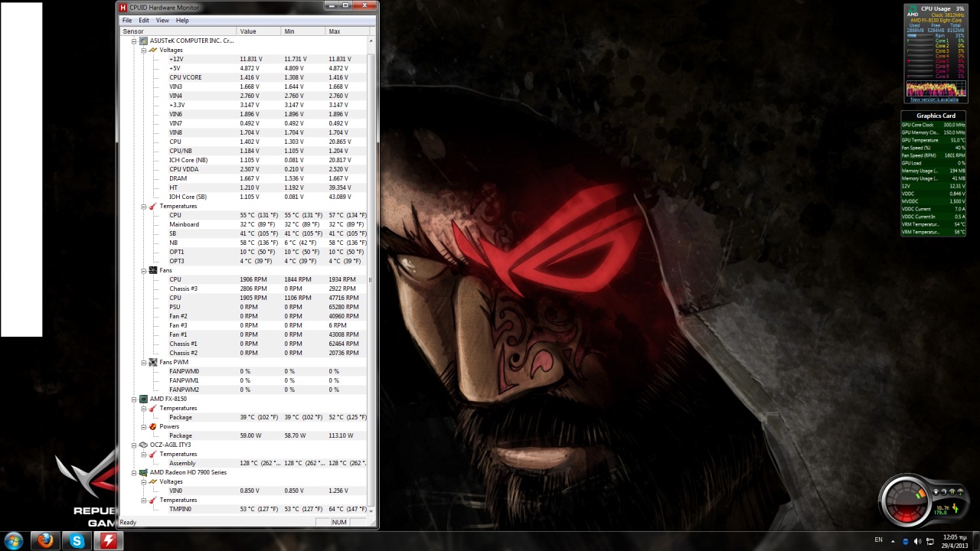Collapse the AMD FX-8150 node
Screen dimensions: 980x551
click(134, 399)
